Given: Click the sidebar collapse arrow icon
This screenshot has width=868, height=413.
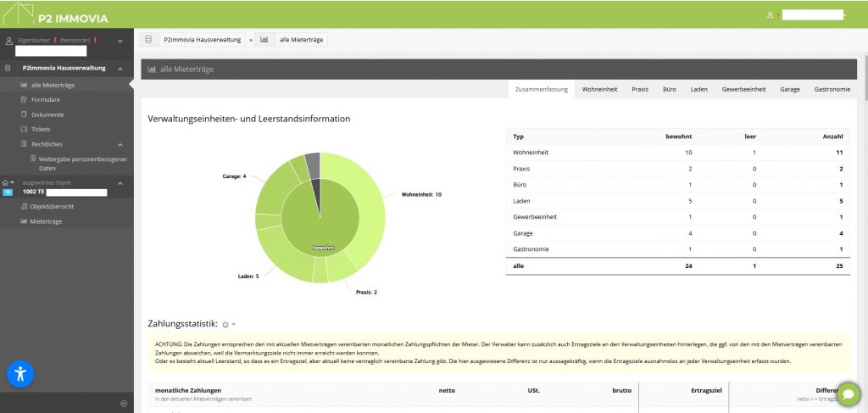Looking at the screenshot, I should (124, 403).
